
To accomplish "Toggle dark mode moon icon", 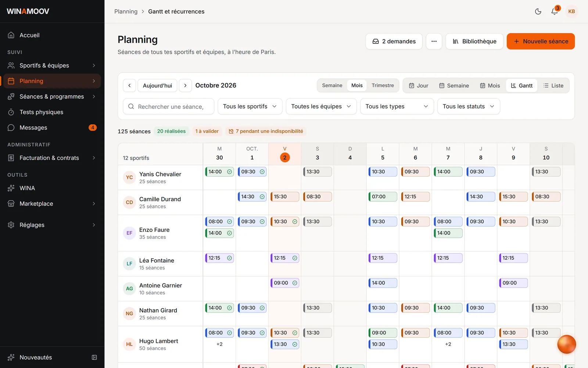I will click(x=538, y=11).
